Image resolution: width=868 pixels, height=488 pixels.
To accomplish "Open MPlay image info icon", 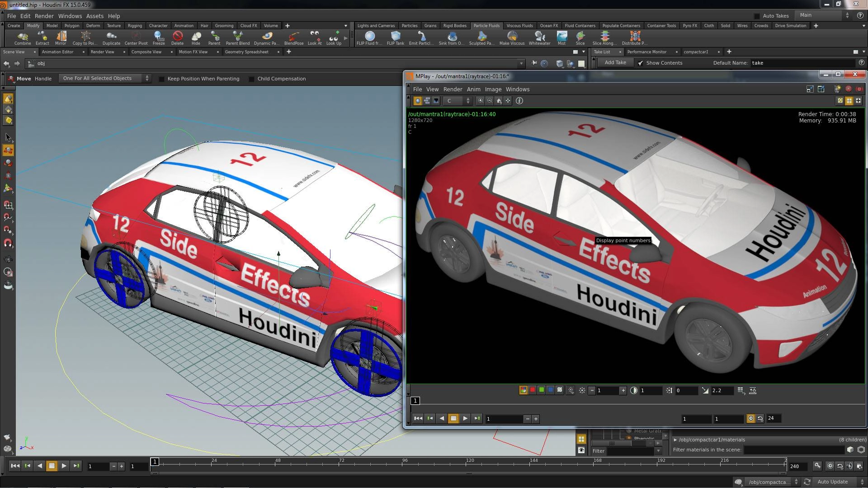I will coord(519,101).
